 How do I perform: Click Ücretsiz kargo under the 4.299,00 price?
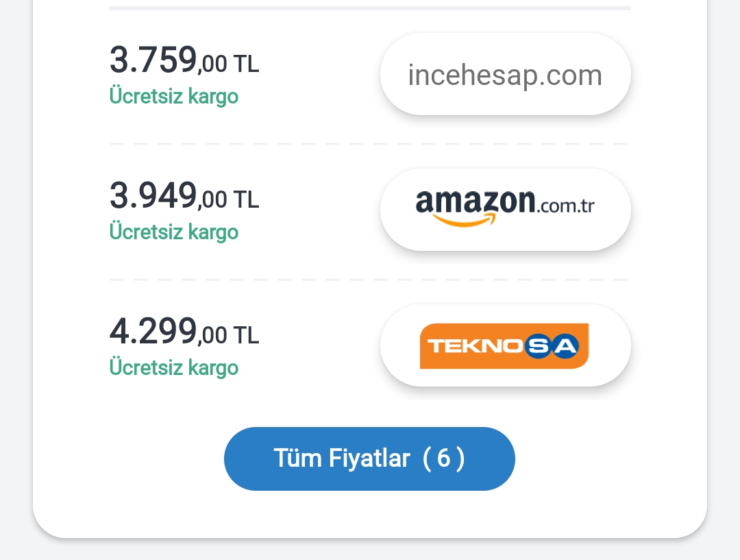[x=174, y=367]
